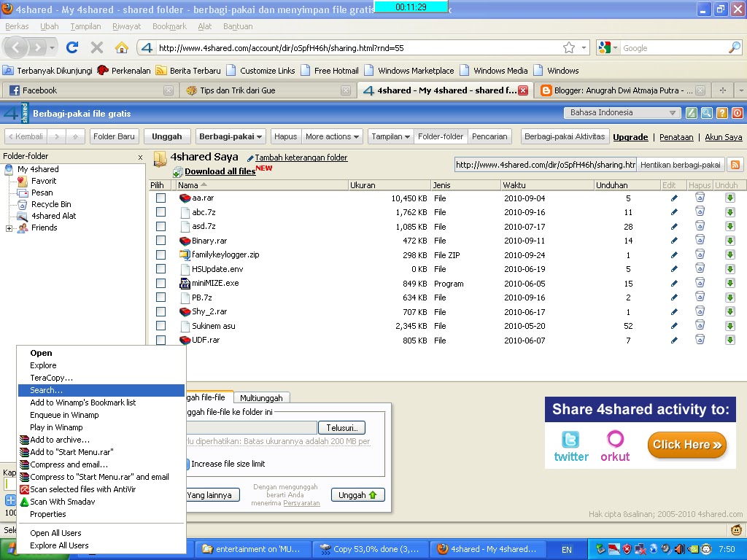The height and width of the screenshot is (560, 747).
Task: Check the miniMIZE.exe row checkbox
Action: (160, 284)
